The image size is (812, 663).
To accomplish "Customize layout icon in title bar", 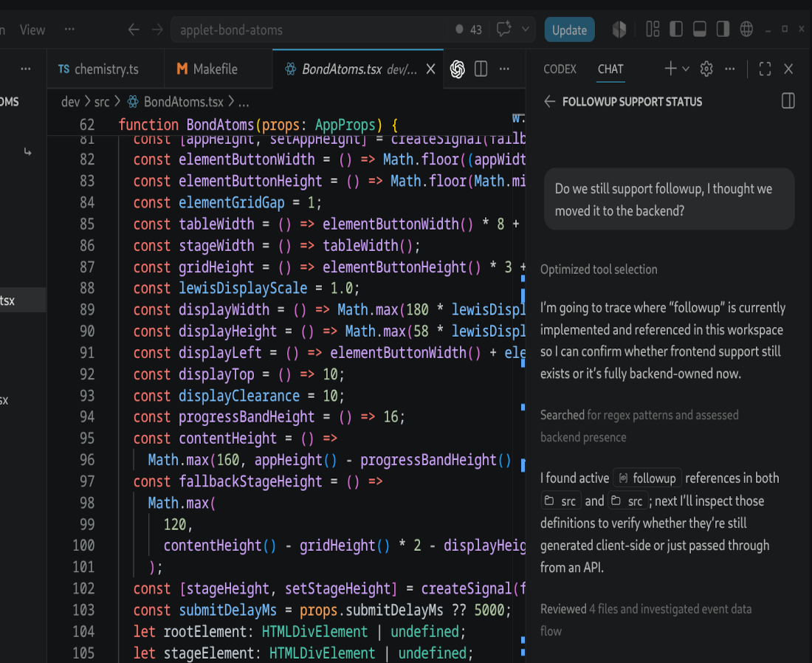I will [653, 30].
